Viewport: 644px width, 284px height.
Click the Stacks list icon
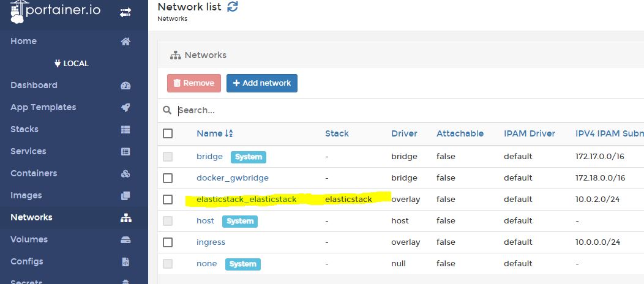click(125, 130)
